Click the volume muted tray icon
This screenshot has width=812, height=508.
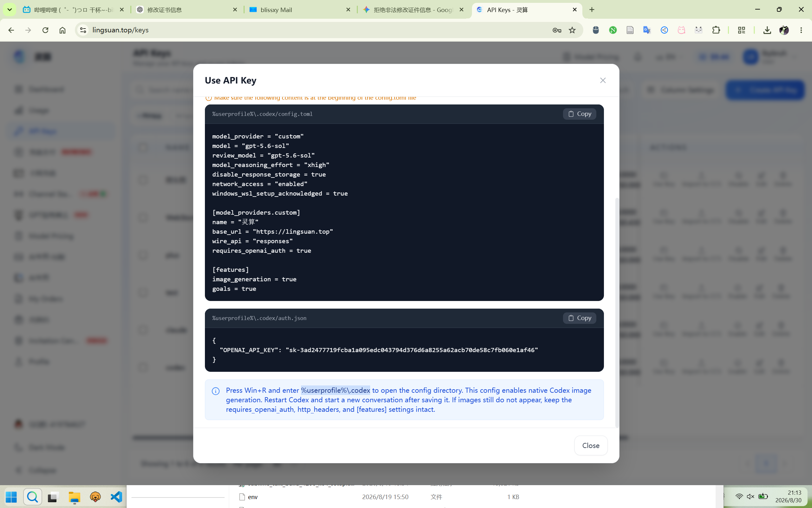750,497
